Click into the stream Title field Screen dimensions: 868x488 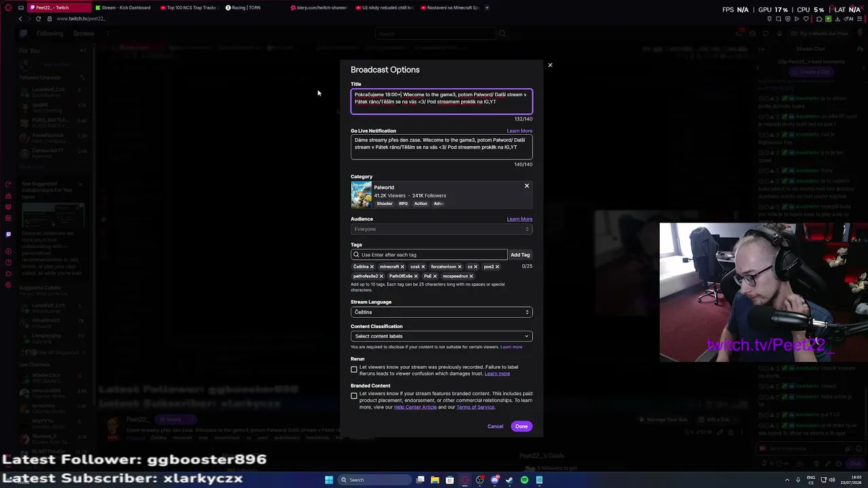pyautogui.click(x=441, y=102)
